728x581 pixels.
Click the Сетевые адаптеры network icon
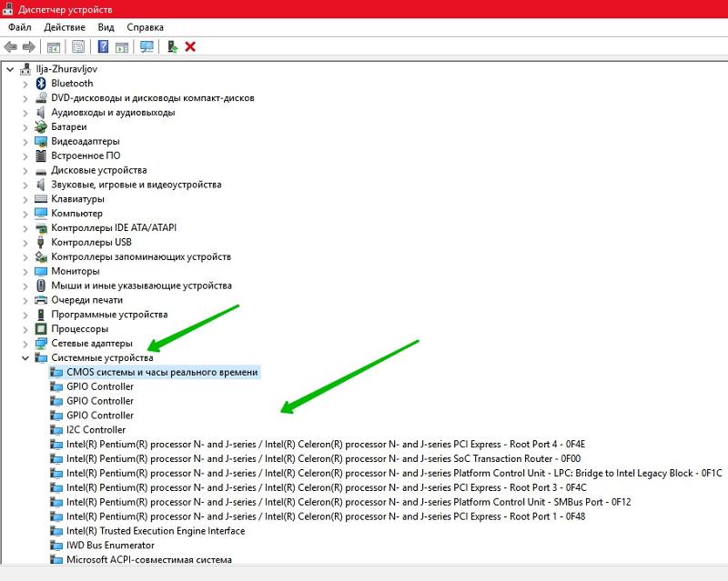click(x=41, y=344)
